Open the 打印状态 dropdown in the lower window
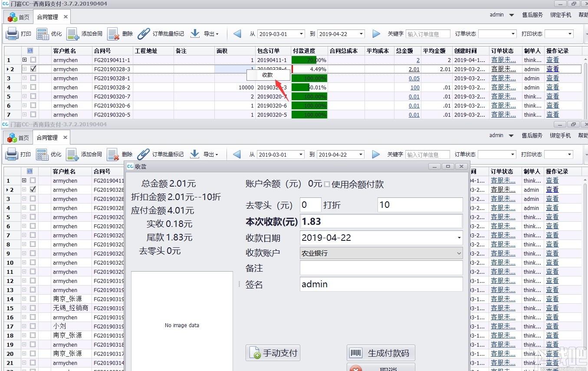The width and height of the screenshot is (588, 371). pos(570,154)
